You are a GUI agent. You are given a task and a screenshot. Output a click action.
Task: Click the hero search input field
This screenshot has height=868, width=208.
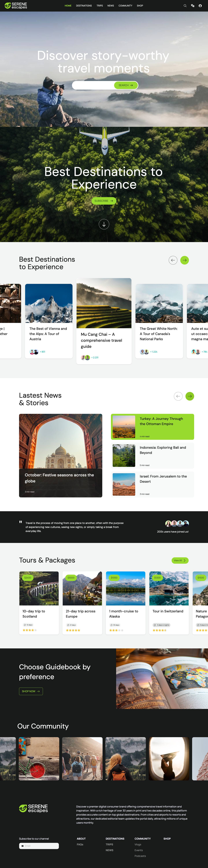(x=93, y=85)
